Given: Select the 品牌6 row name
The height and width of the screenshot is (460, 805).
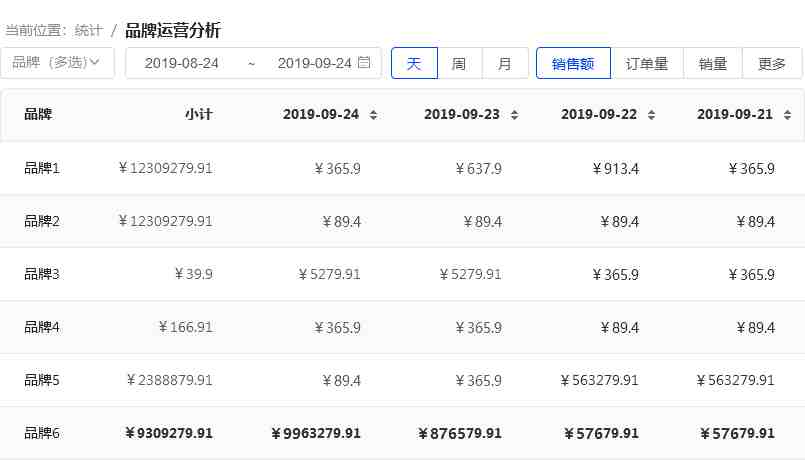Looking at the screenshot, I should (42, 433).
